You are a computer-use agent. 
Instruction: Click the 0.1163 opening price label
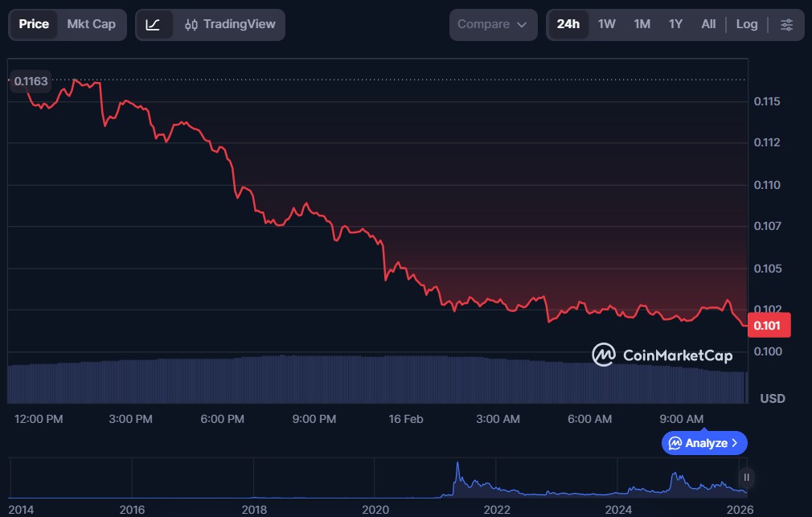coord(31,80)
